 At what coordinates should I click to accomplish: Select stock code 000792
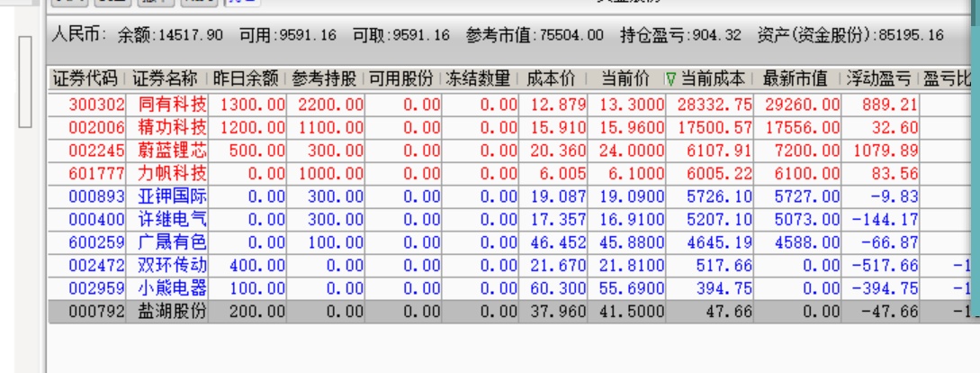pos(97,312)
